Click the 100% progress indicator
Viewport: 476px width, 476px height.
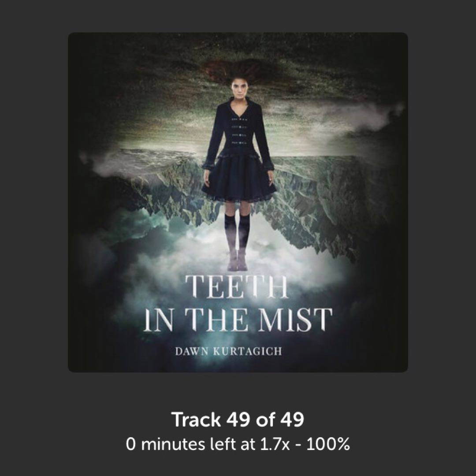tap(328, 444)
